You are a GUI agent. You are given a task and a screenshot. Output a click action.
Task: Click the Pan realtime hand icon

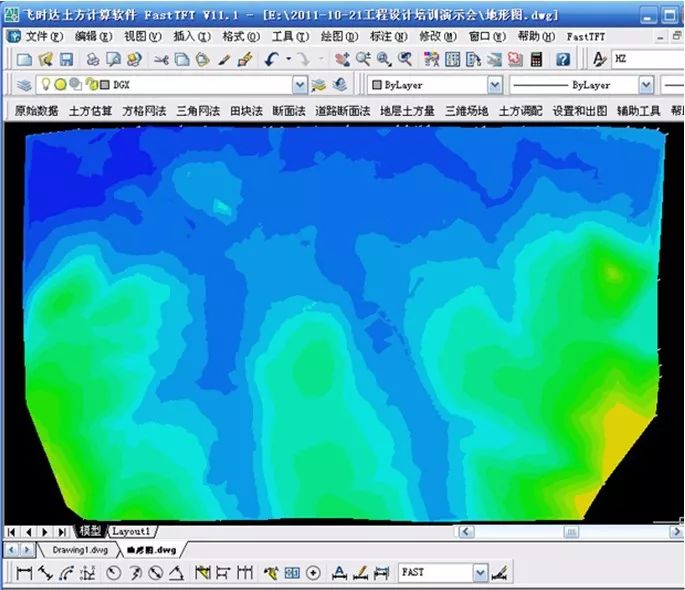(342, 59)
